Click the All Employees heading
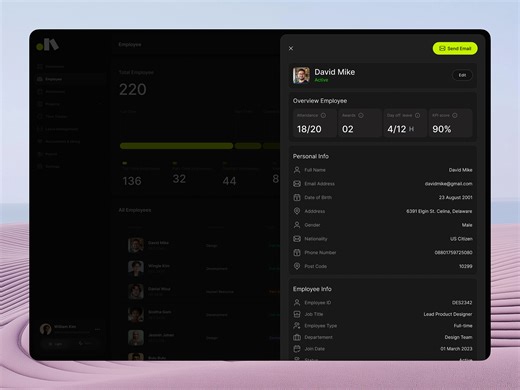Image resolution: width=520 pixels, height=390 pixels. pyautogui.click(x=135, y=210)
